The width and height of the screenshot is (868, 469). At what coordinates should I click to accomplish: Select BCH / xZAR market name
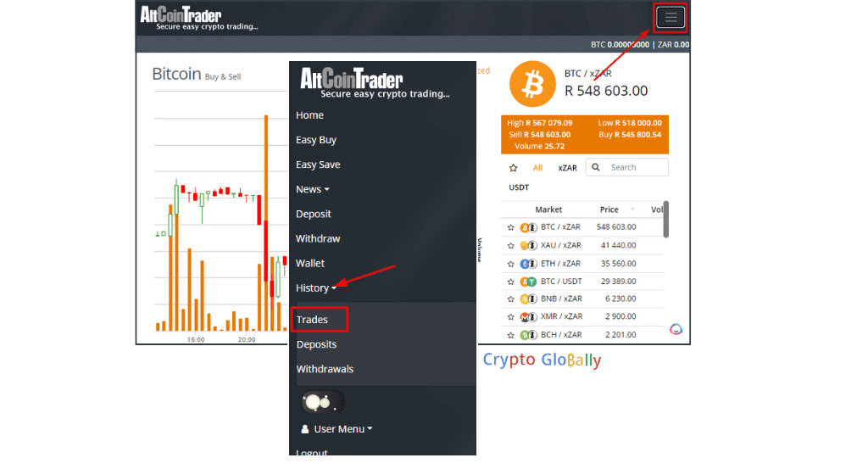561,334
